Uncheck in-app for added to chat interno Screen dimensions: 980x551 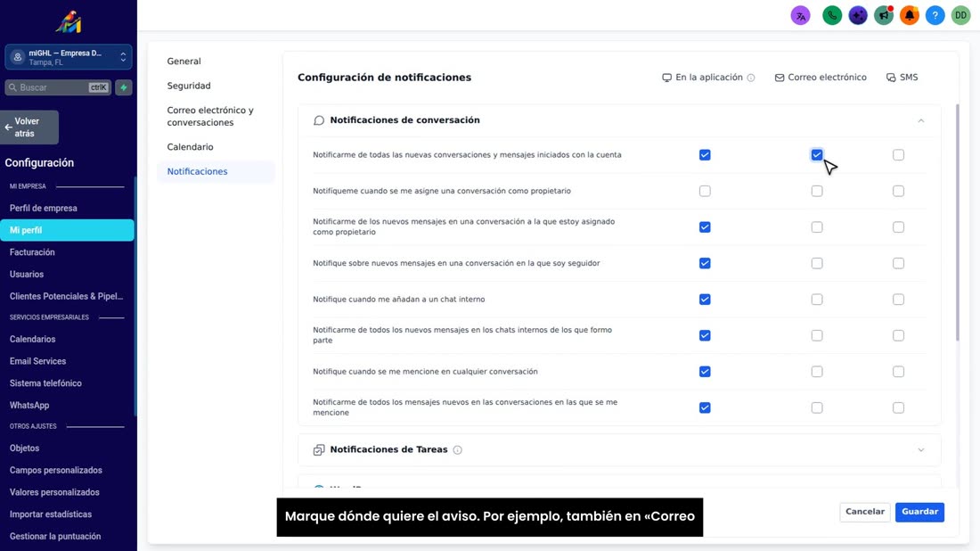coord(705,300)
